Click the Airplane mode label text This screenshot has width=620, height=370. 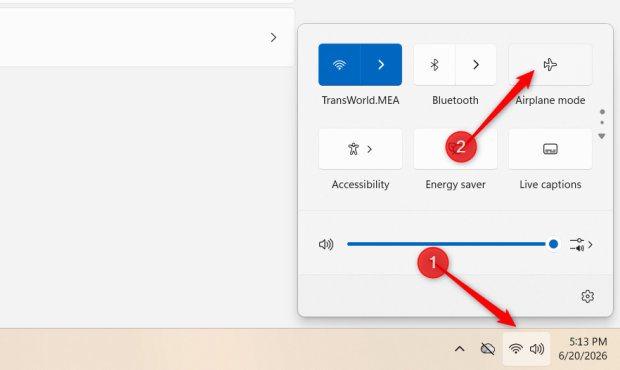tap(550, 100)
